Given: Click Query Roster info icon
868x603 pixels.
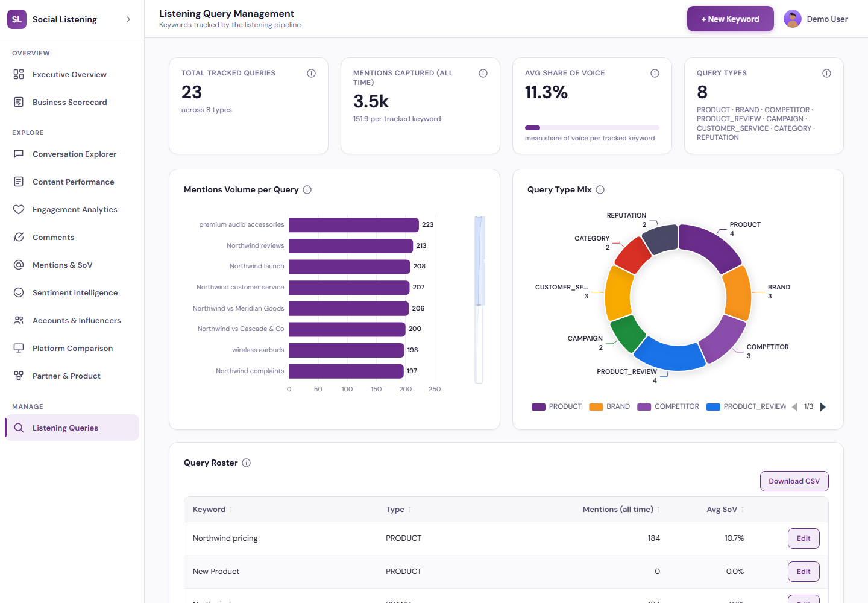Looking at the screenshot, I should (x=246, y=463).
